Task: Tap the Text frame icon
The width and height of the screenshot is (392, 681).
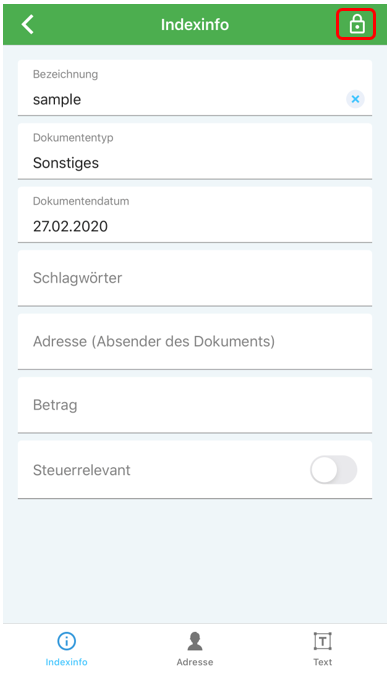Action: tap(323, 641)
